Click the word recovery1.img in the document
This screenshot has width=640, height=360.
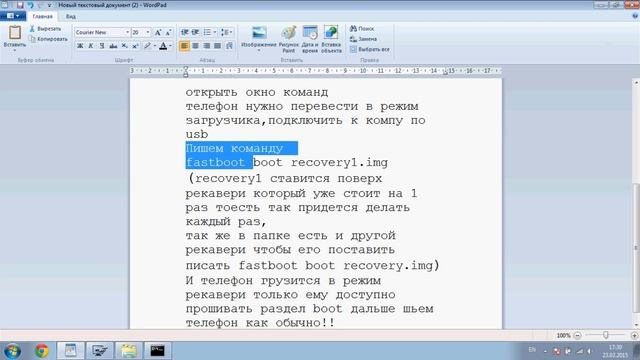pyautogui.click(x=339, y=162)
